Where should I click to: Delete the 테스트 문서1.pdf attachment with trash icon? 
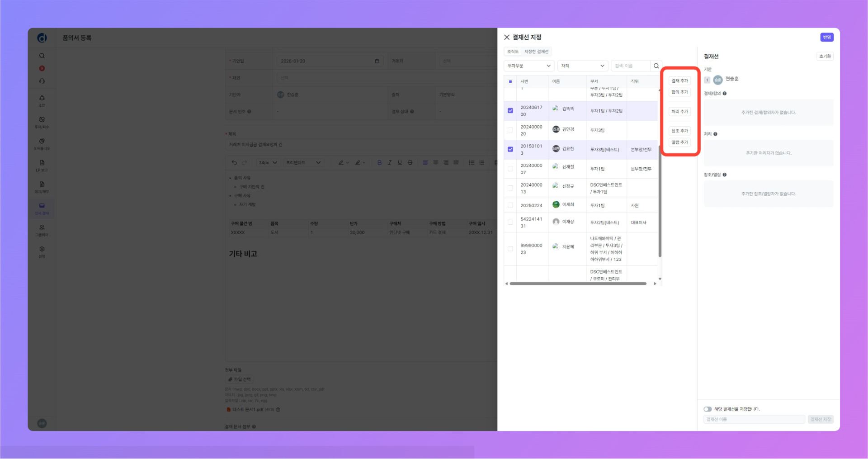[278, 410]
